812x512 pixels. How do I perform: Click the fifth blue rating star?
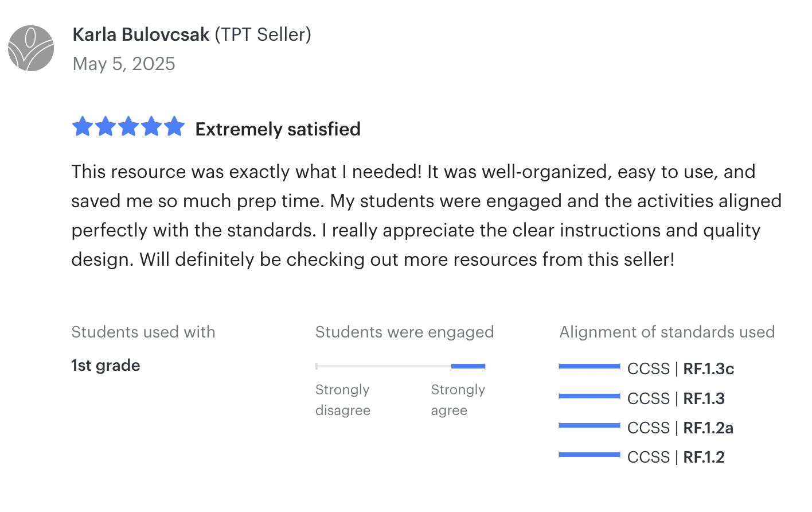(174, 126)
